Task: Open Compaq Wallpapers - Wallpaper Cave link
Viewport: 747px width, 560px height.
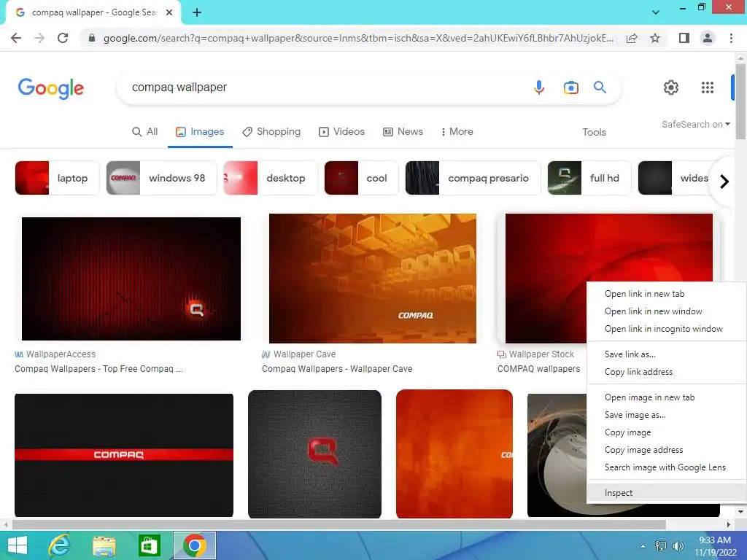Action: (337, 368)
